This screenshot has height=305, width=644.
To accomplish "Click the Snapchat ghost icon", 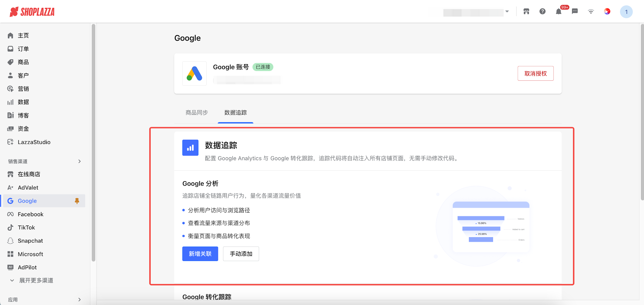I will 10,241.
